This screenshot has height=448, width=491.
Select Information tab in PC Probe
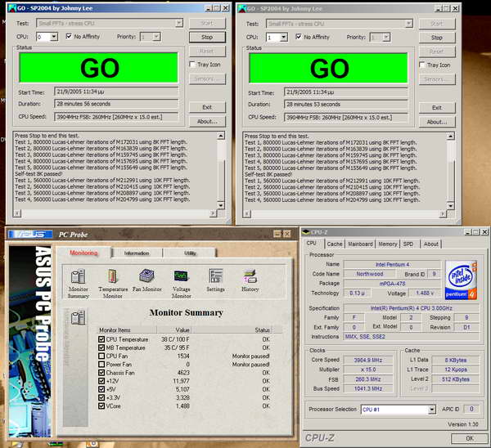point(137,253)
